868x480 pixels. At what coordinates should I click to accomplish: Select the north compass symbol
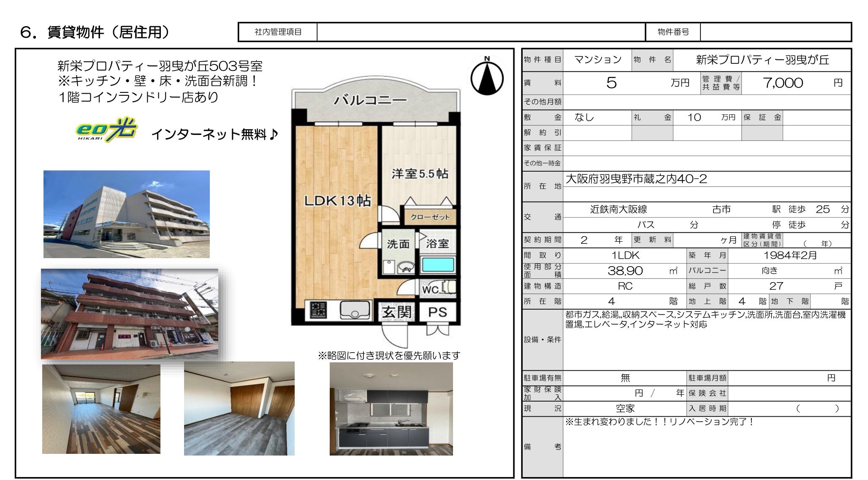pyautogui.click(x=488, y=78)
